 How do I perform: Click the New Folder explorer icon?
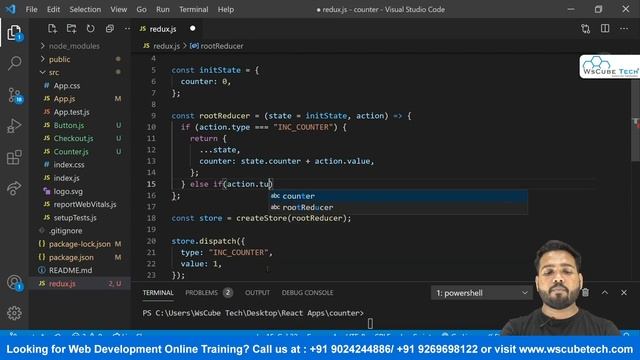[x=71, y=29]
